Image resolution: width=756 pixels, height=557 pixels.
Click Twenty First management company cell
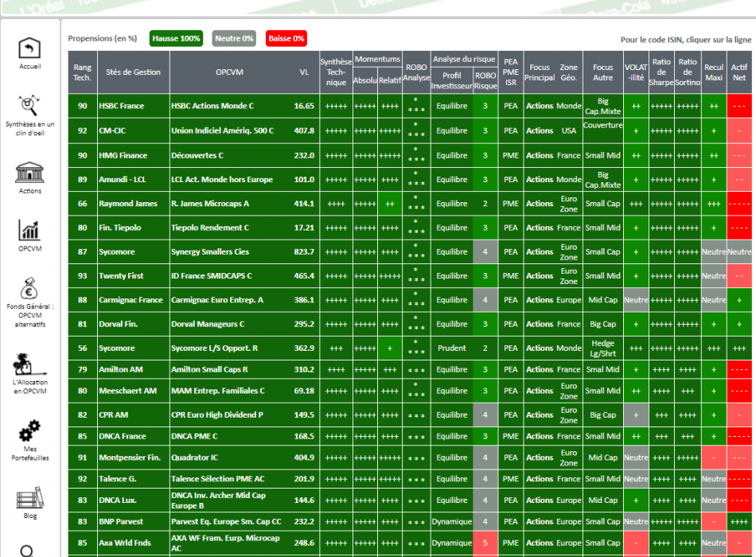pyautogui.click(x=134, y=276)
